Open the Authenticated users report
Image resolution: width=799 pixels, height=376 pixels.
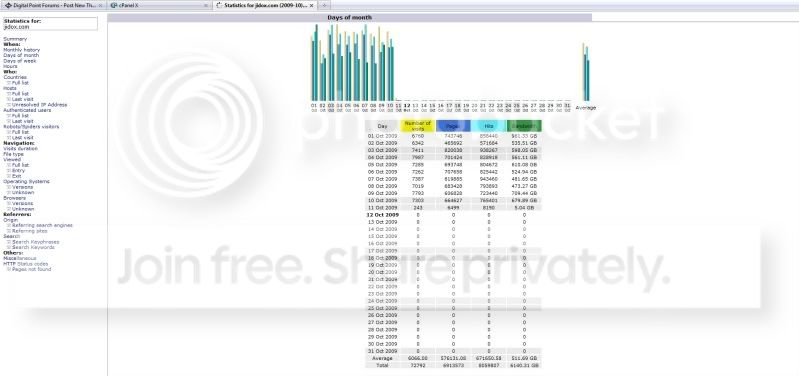[27, 110]
